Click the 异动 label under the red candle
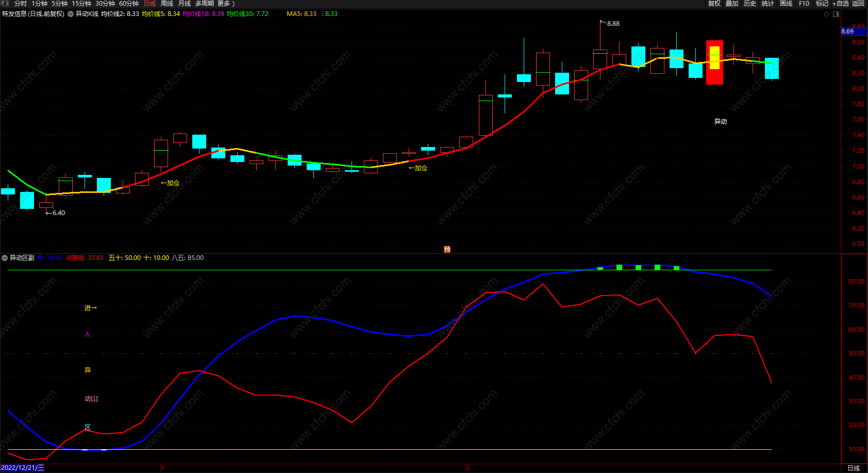The image size is (868, 473). click(721, 122)
